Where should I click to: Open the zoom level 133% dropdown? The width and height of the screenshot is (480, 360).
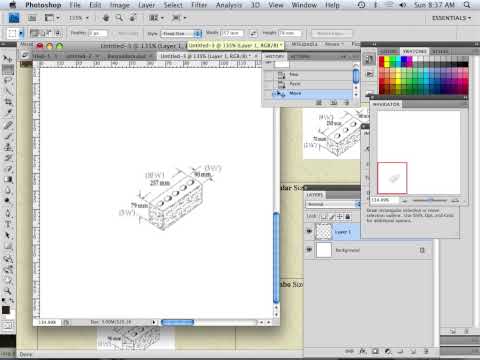coord(79,18)
